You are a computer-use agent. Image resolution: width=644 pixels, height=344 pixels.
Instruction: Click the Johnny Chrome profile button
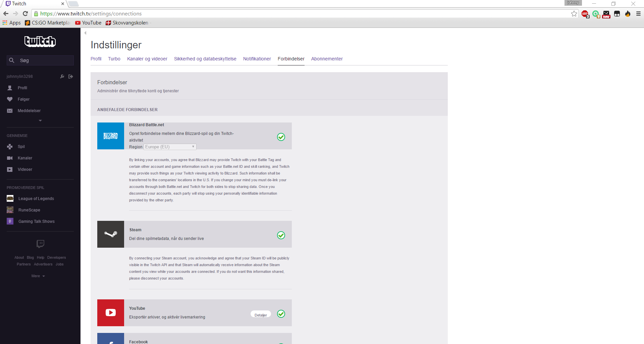(x=573, y=3)
